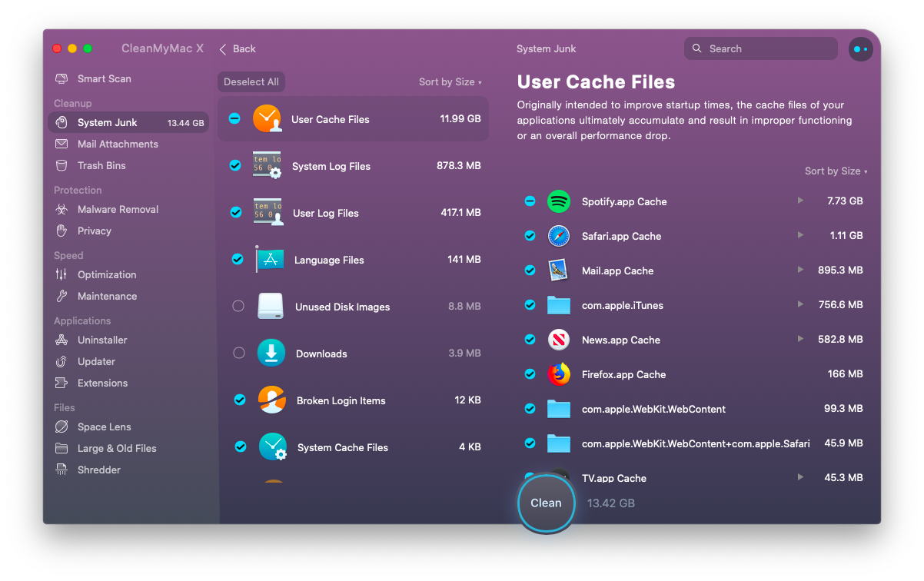Click the Smart Scan monitor icon
This screenshot has width=924, height=581.
coord(61,79)
